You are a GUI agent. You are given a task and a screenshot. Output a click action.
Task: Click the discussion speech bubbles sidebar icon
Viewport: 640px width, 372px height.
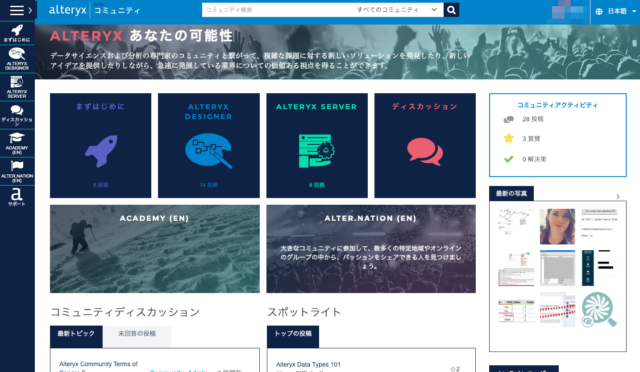[x=17, y=115]
